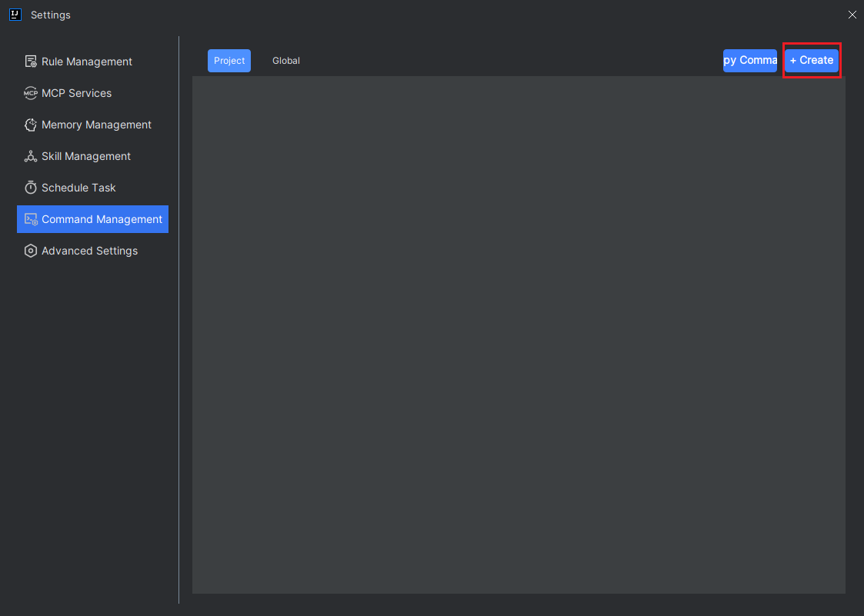
Task: Click the Command Management terminal icon
Action: [x=31, y=219]
